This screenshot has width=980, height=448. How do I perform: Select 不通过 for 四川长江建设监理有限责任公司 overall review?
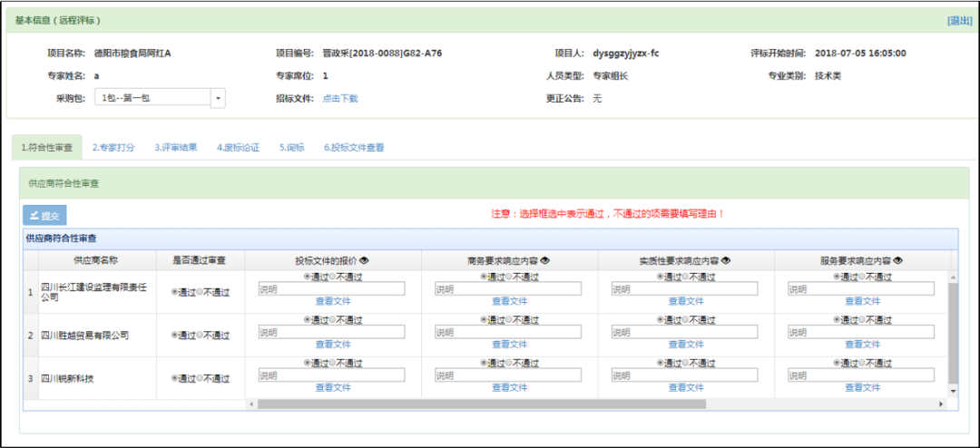(201, 292)
